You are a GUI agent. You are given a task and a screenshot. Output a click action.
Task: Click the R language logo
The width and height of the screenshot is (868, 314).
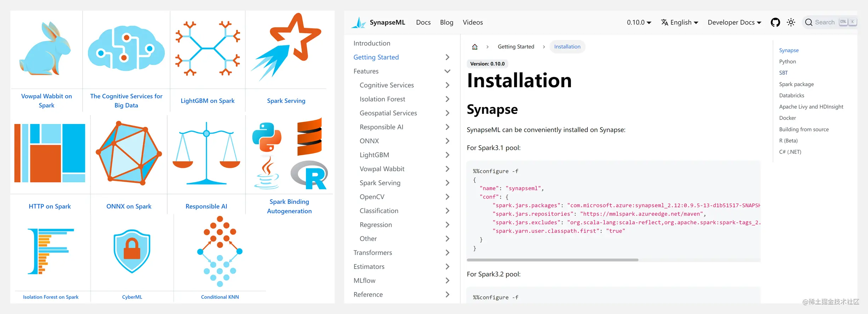[x=309, y=175]
